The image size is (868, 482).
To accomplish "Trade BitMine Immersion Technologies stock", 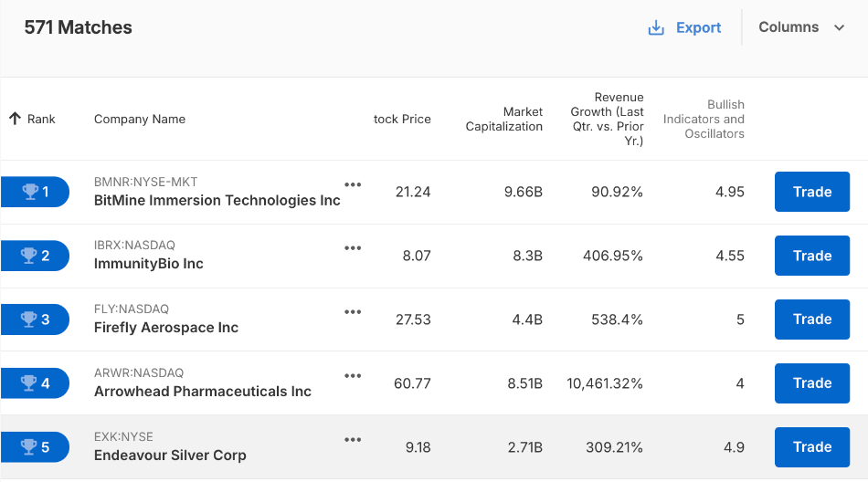I will [811, 192].
